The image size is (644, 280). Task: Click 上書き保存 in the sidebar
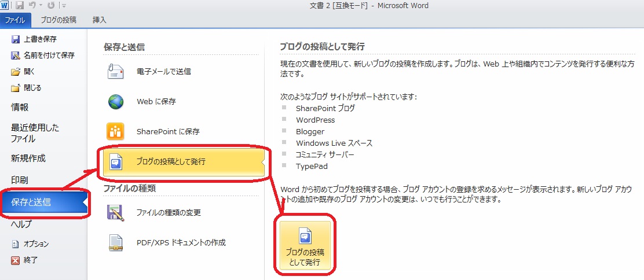coord(39,39)
